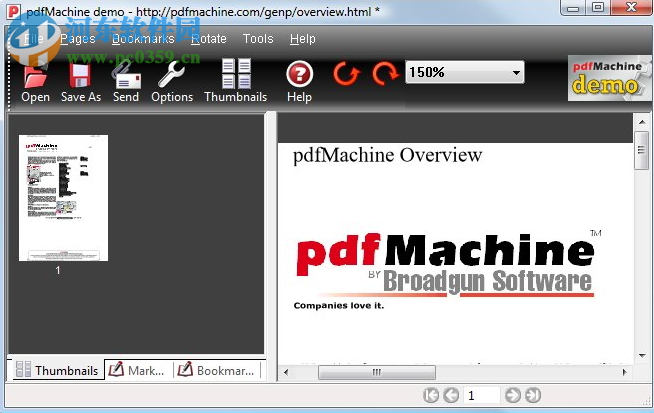Image resolution: width=654 pixels, height=413 pixels.
Task: Open the Help menu
Action: pos(303,39)
